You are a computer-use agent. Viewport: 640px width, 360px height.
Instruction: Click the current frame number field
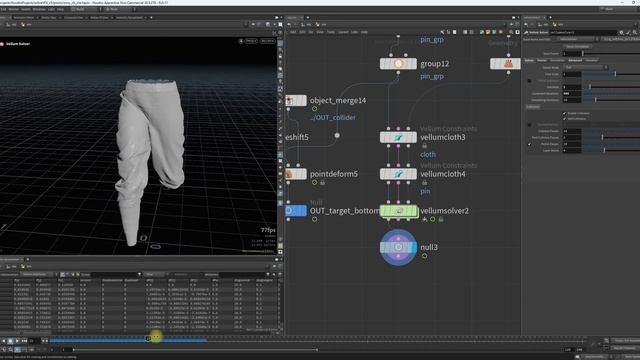coord(34,340)
